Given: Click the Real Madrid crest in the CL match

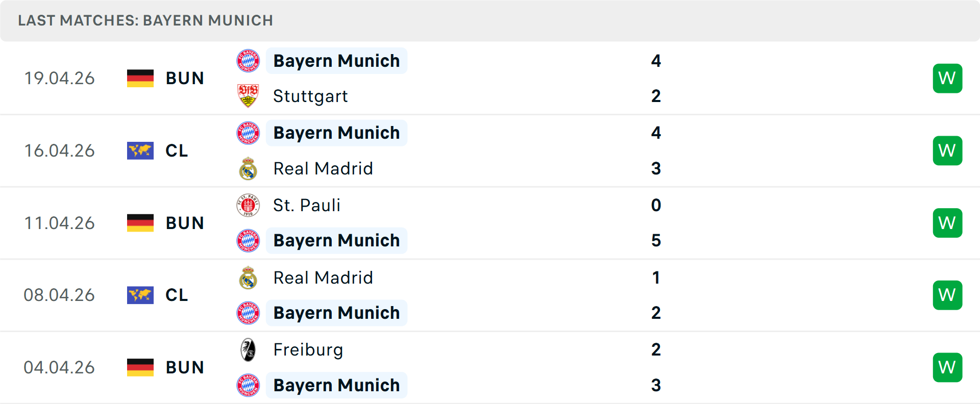Looking at the screenshot, I should (x=248, y=168).
